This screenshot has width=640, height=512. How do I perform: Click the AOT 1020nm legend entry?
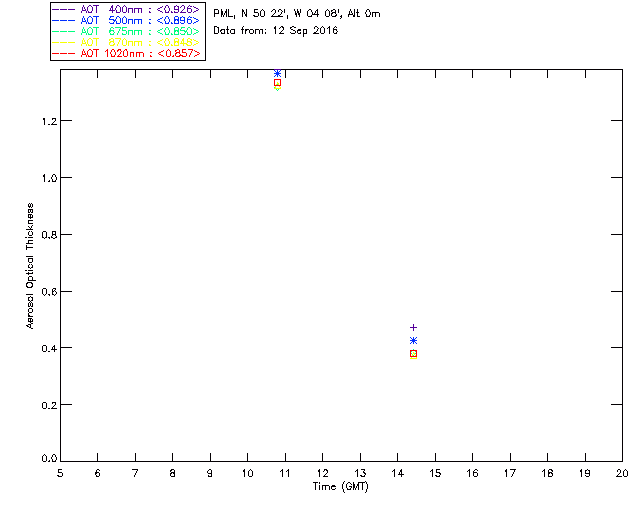pyautogui.click(x=126, y=53)
